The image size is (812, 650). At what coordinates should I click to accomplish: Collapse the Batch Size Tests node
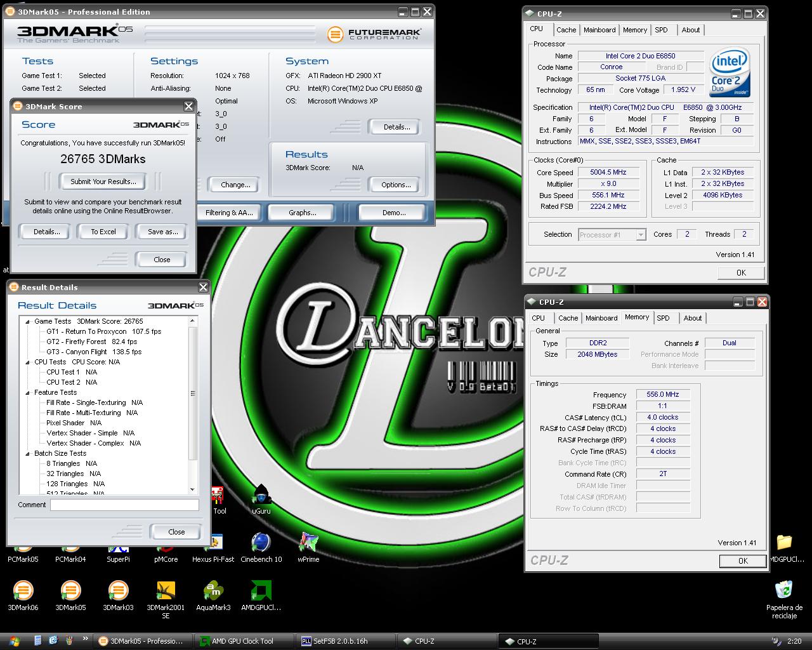pyautogui.click(x=28, y=453)
